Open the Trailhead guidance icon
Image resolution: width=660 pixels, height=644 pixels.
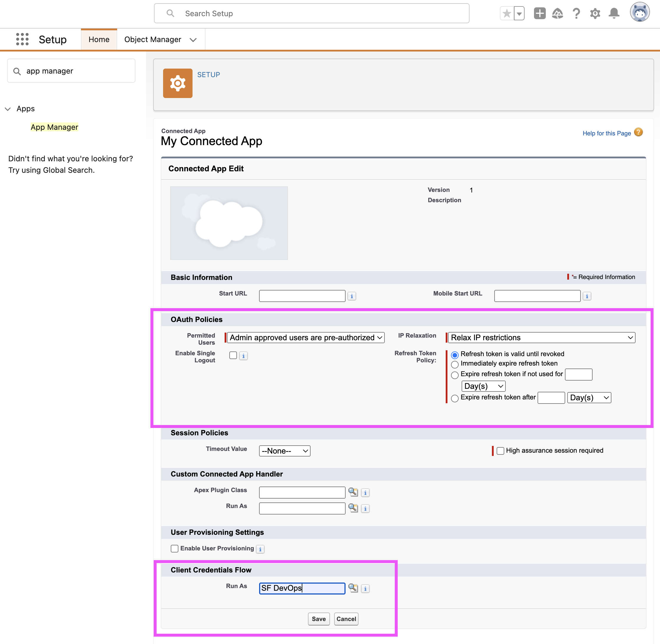click(x=558, y=14)
